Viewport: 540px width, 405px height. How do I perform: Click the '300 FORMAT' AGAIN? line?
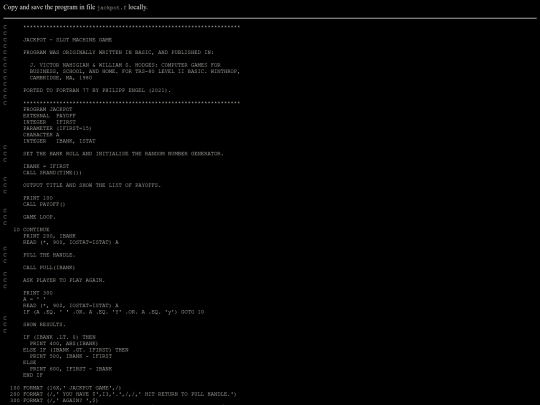point(54,400)
